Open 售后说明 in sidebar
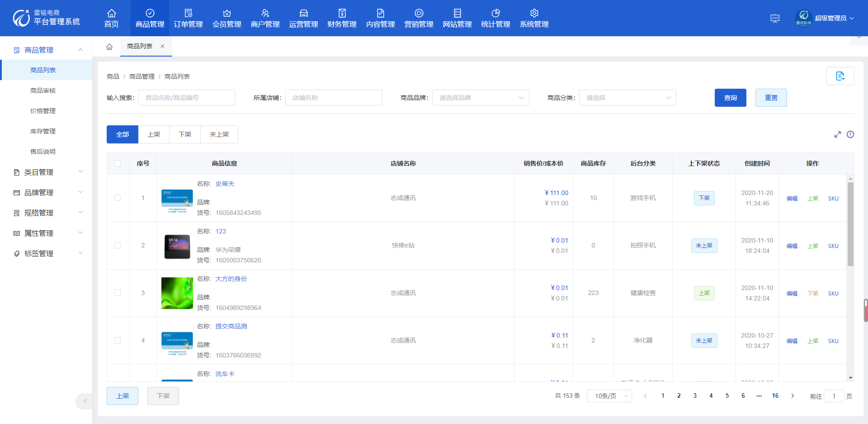The width and height of the screenshot is (868, 424). click(x=43, y=152)
